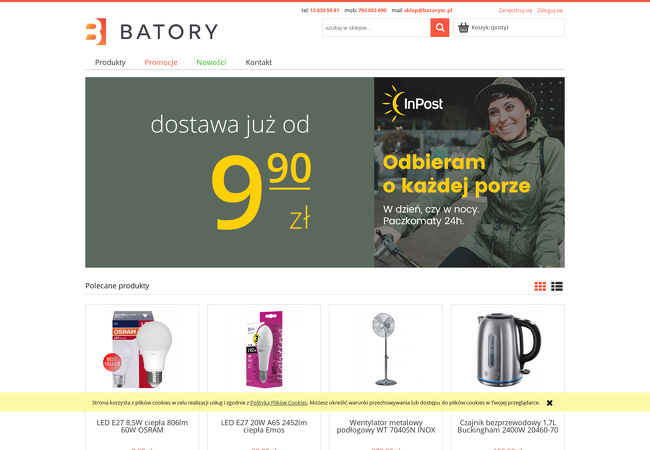Open the Emos LED bulb thumbnail

pos(264,349)
